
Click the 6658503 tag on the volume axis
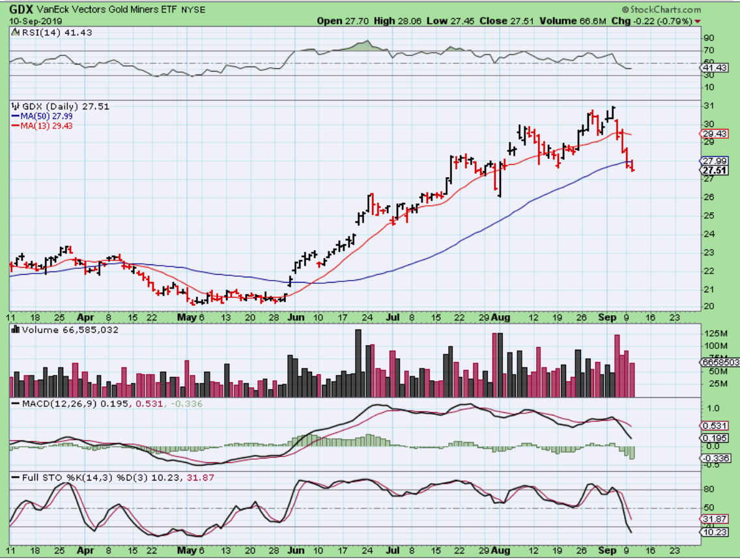[720, 362]
